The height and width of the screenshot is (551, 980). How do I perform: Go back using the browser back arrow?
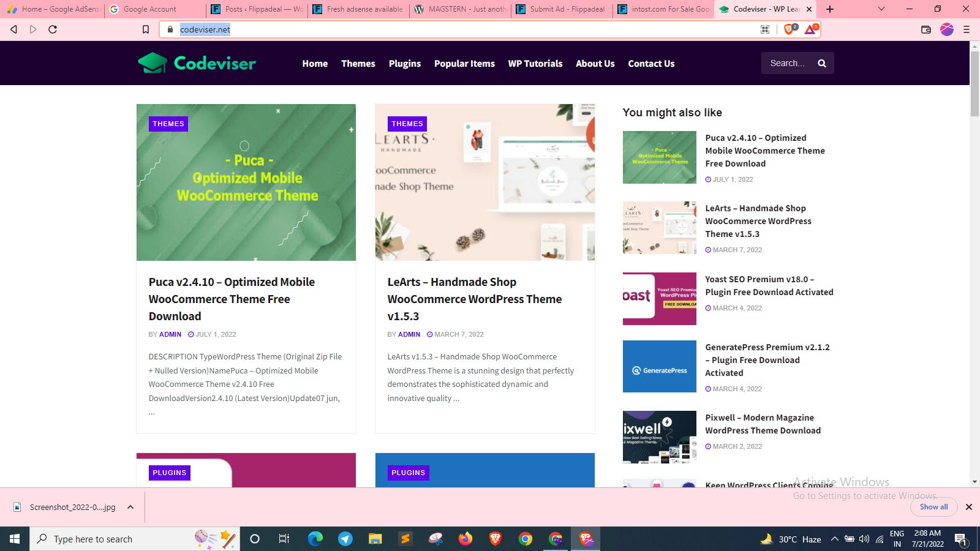(x=13, y=29)
